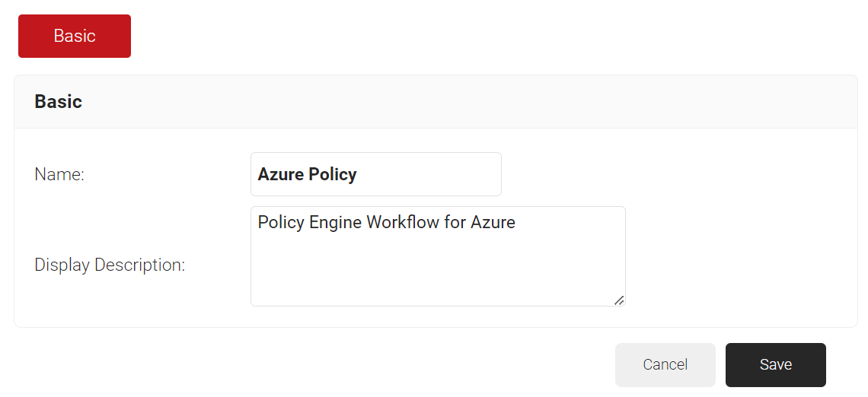Click the Basic section header title
Screen dimensions: 868x397
(x=59, y=102)
